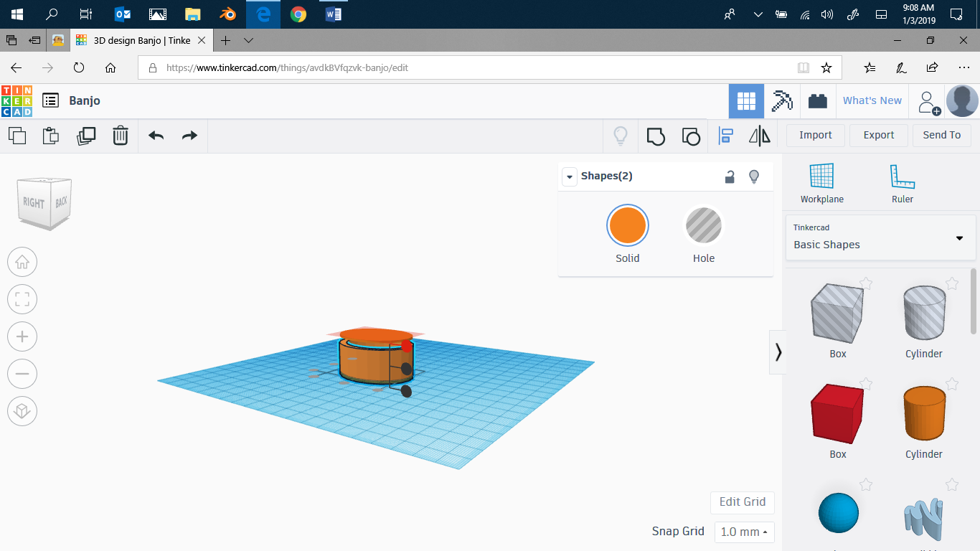Favorite the striped Cylinder hole shape
The image size is (980, 551).
pos(952,283)
